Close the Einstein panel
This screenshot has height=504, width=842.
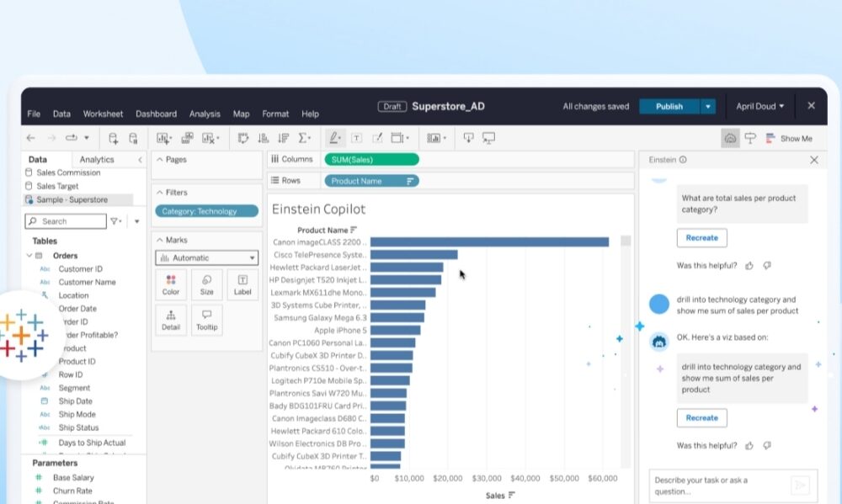814,160
